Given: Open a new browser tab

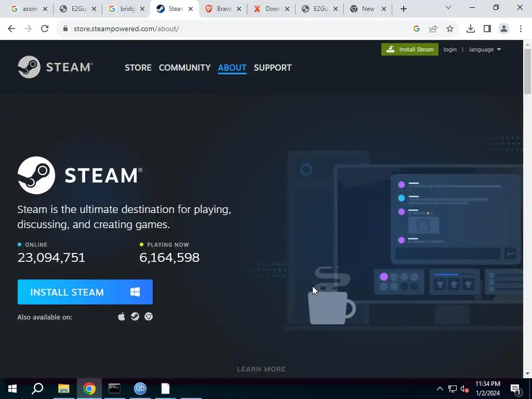Looking at the screenshot, I should [x=403, y=9].
